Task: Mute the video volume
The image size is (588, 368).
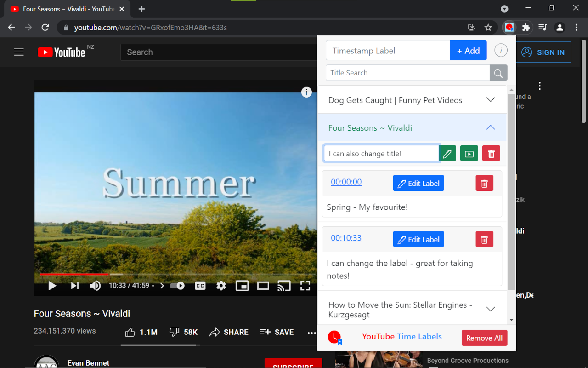Action: [x=95, y=286]
